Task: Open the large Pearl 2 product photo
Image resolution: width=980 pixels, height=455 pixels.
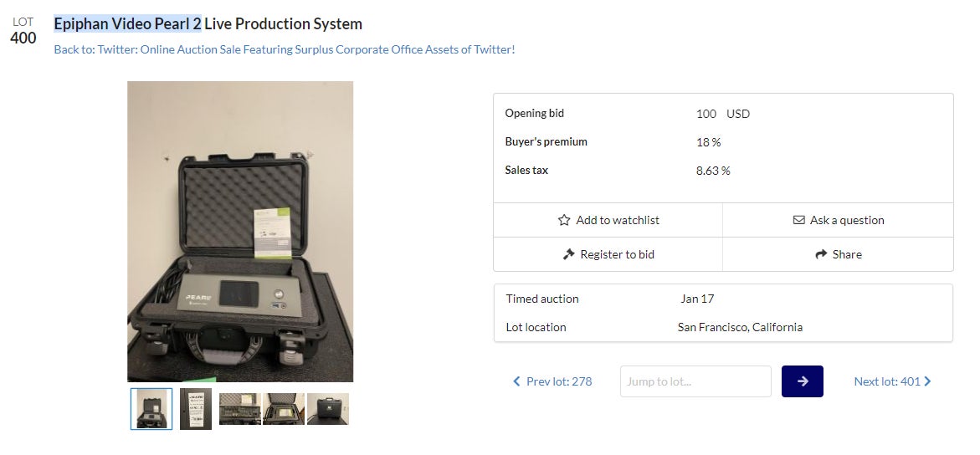Action: point(240,232)
